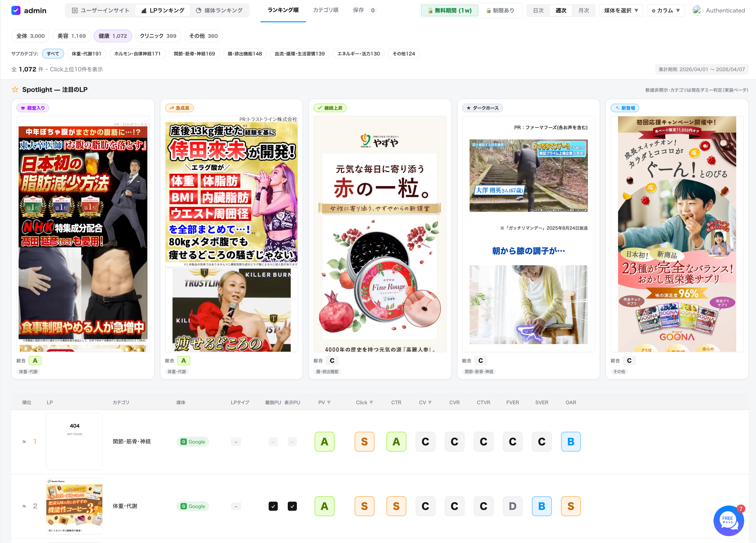Select すべて subcategory chip
The height and width of the screenshot is (543, 756).
click(53, 54)
